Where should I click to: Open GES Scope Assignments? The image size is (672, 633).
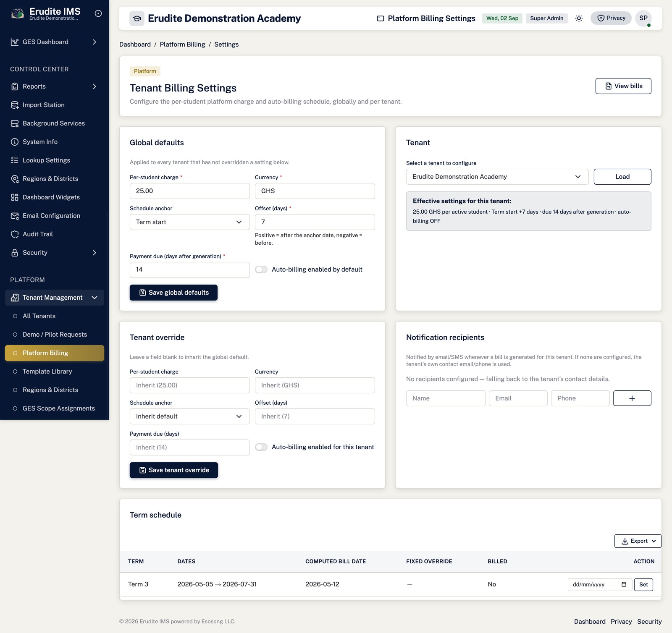click(55, 408)
